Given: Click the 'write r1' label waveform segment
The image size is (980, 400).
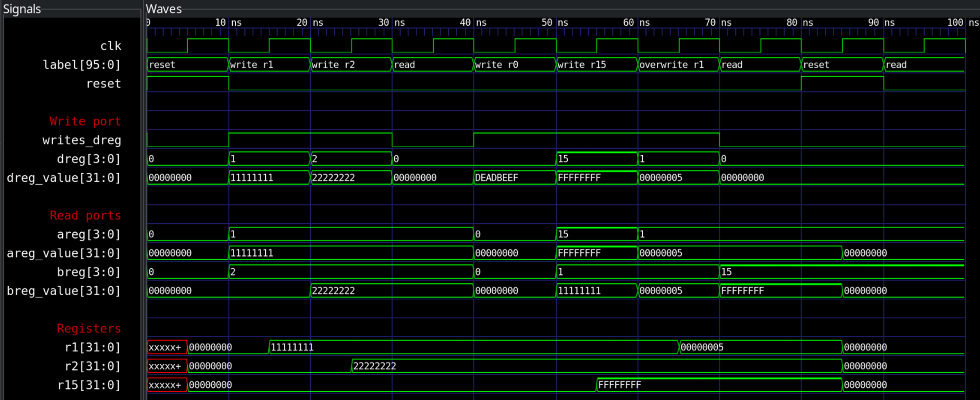Looking at the screenshot, I should pyautogui.click(x=269, y=65).
